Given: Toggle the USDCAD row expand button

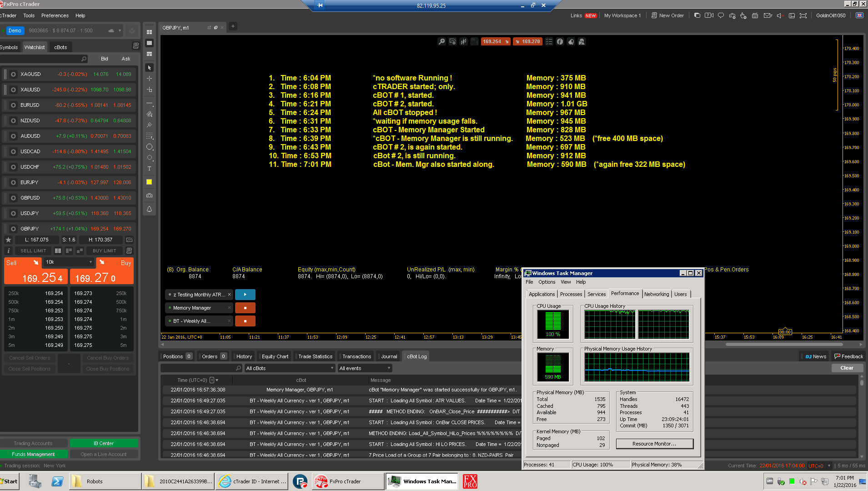Looking at the screenshot, I should pyautogui.click(x=13, y=151).
